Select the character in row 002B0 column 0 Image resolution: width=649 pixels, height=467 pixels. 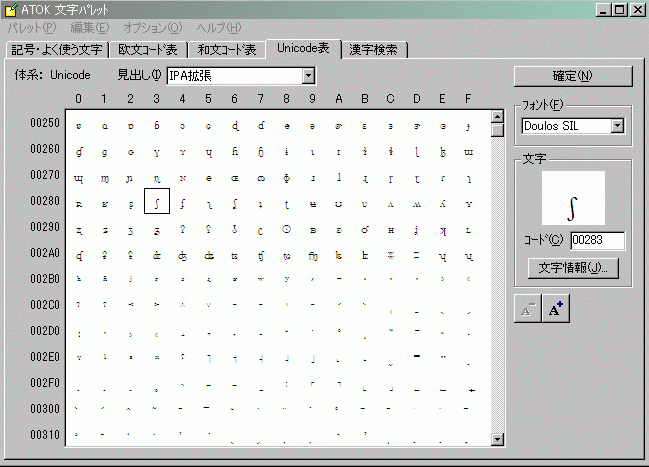tap(79, 279)
